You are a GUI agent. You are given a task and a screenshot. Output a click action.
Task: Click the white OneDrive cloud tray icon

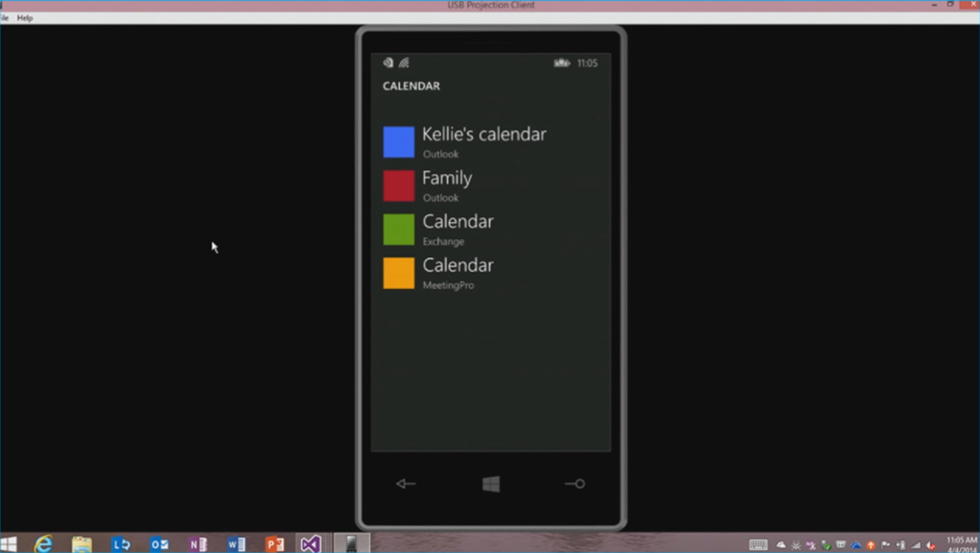(781, 545)
